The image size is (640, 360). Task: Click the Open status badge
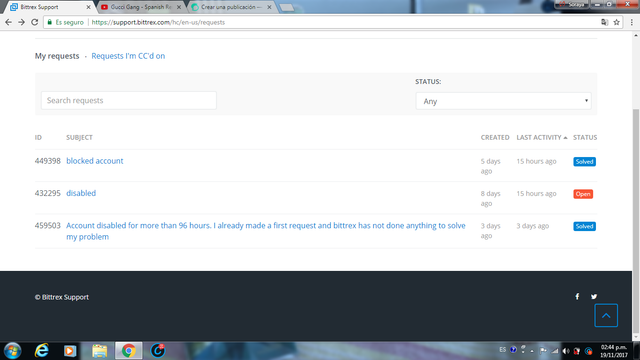[583, 194]
